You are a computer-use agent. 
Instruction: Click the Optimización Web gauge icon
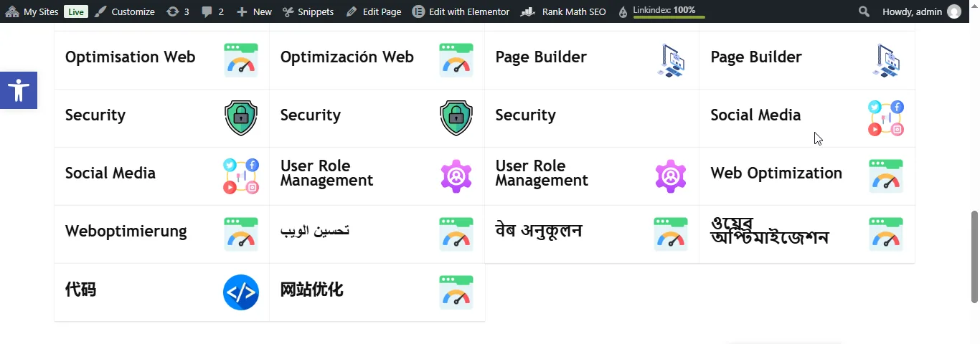tap(456, 60)
